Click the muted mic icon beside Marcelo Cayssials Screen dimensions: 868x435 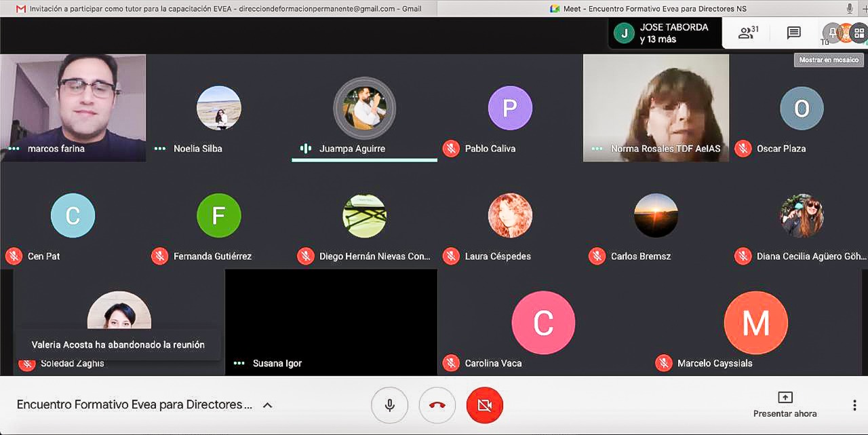[x=664, y=363]
